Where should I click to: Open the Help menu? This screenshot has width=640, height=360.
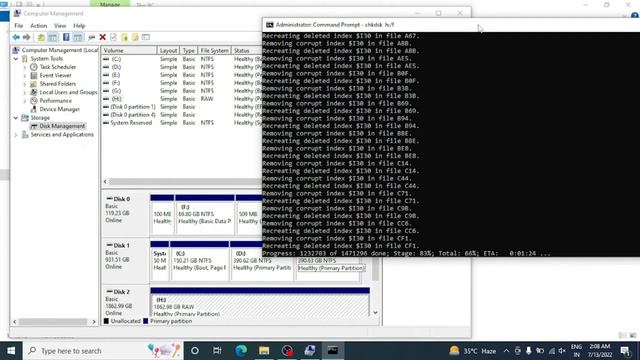pos(79,26)
